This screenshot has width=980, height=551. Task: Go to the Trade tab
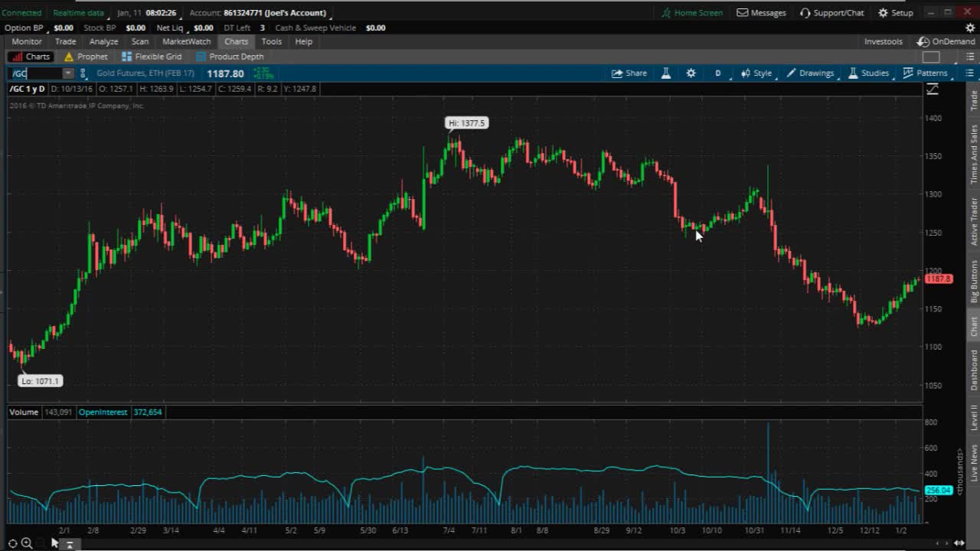(65, 41)
